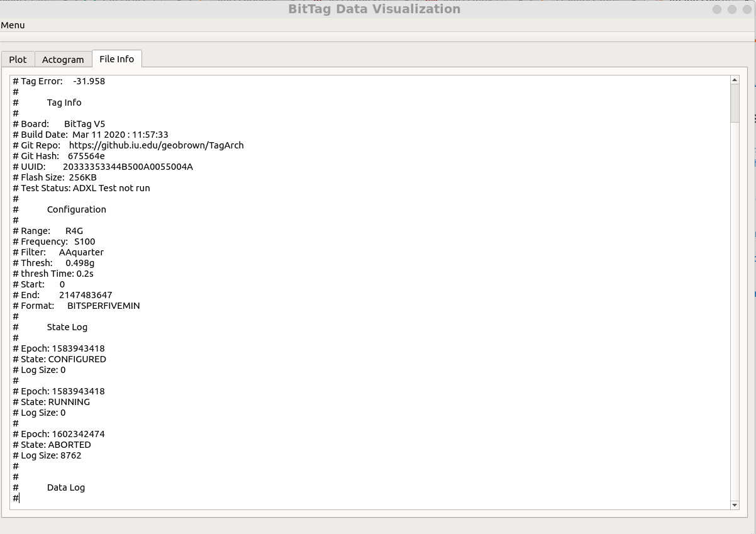Click the End 2147483647 line

62,295
